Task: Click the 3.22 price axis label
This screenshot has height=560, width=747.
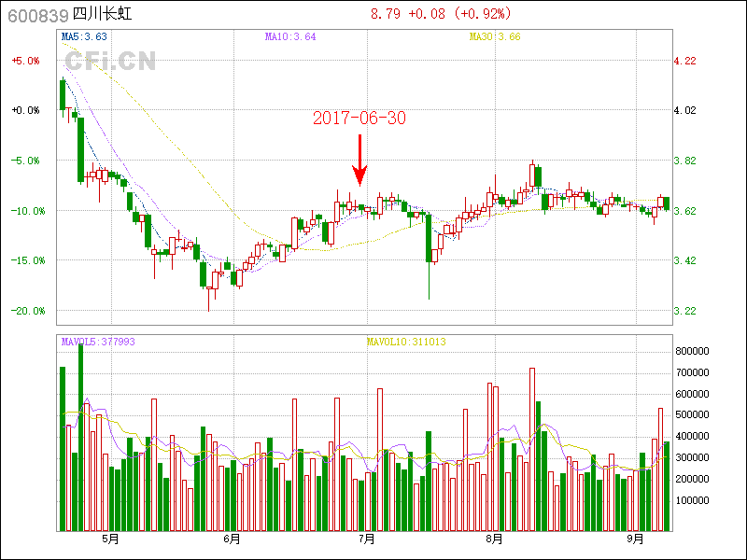Action: click(x=685, y=311)
